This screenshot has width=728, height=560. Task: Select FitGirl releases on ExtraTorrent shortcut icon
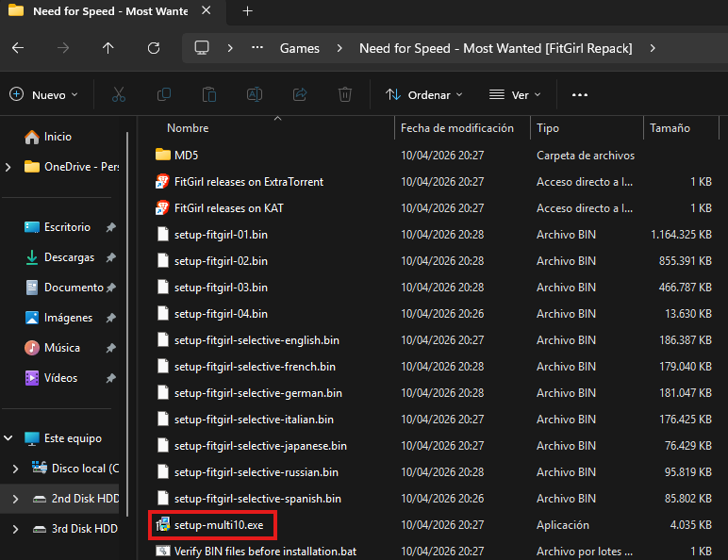point(162,182)
